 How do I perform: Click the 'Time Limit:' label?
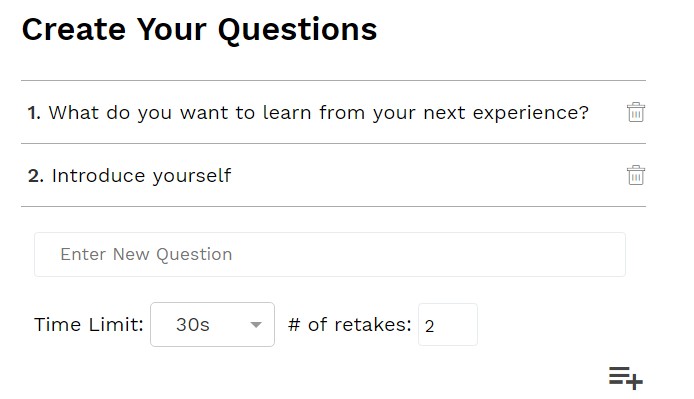89,325
